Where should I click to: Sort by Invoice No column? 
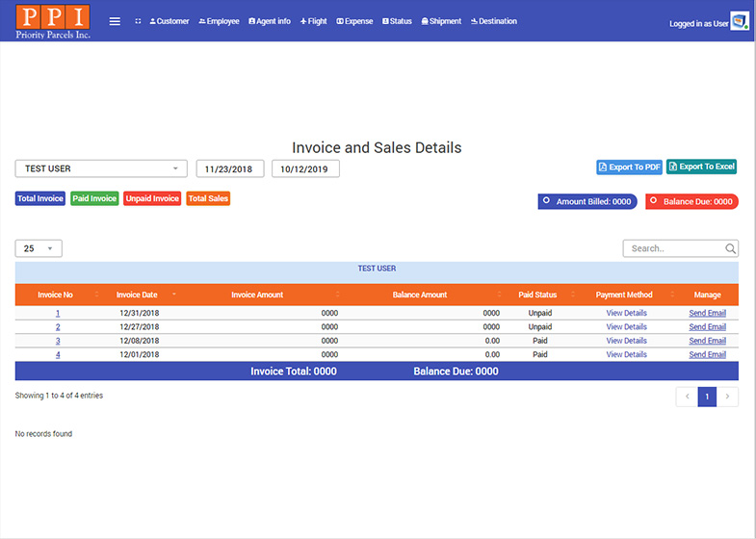click(x=56, y=295)
